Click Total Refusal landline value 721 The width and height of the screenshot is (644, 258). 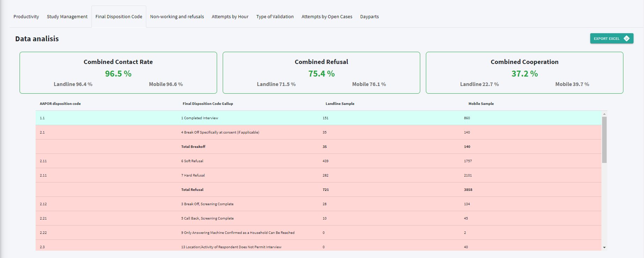[x=326, y=190]
